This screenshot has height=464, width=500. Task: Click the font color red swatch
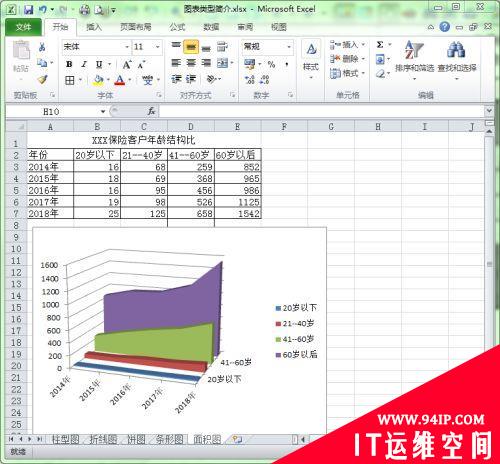coord(120,80)
